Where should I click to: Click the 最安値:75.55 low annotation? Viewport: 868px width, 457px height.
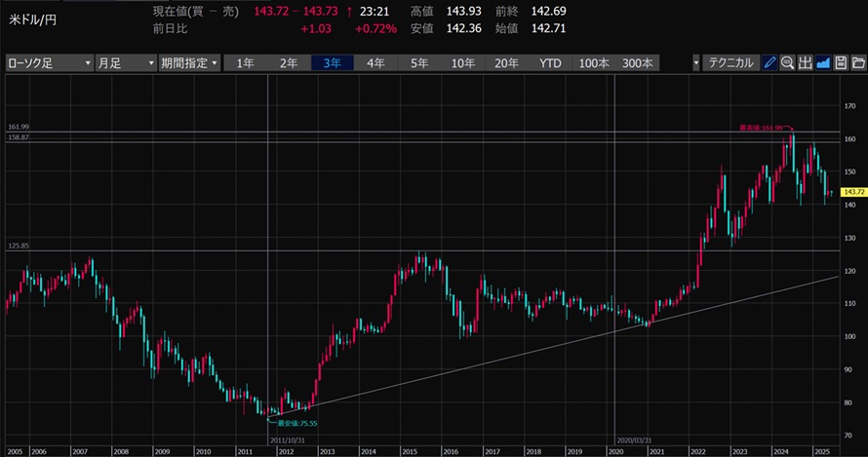pyautogui.click(x=297, y=423)
